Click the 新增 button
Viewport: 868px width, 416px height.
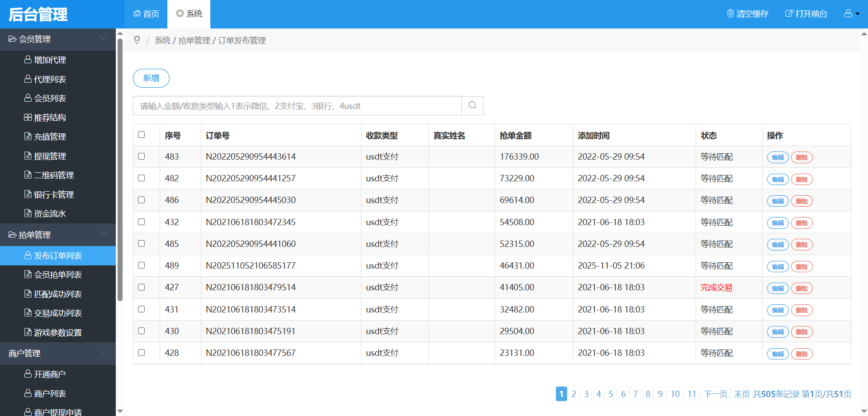coord(151,78)
